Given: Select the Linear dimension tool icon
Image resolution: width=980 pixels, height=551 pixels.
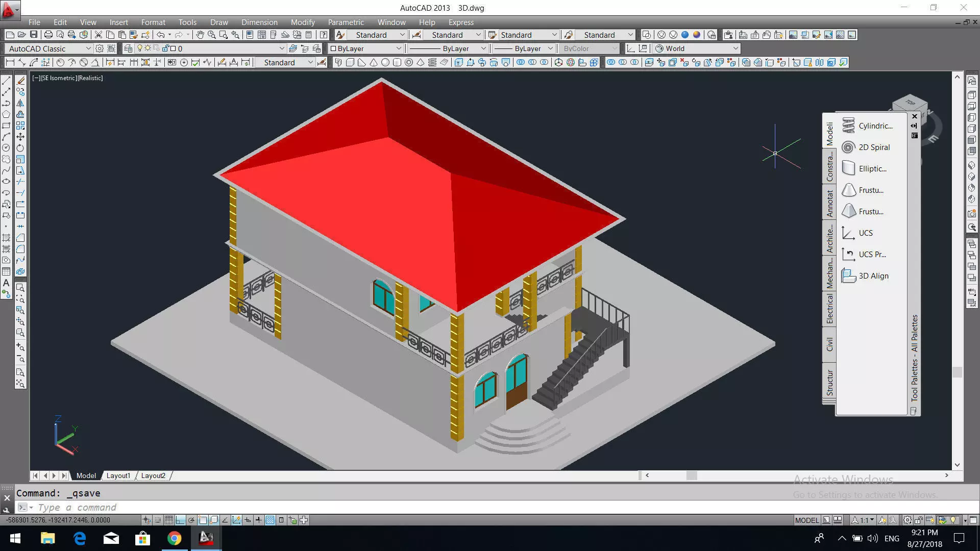Looking at the screenshot, I should pyautogui.click(x=10, y=62).
